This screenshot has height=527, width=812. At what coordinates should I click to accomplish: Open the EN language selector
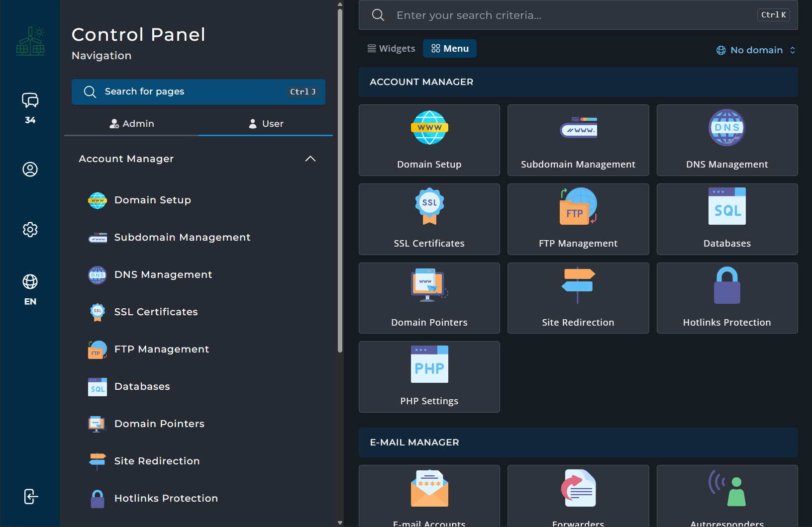pos(30,289)
